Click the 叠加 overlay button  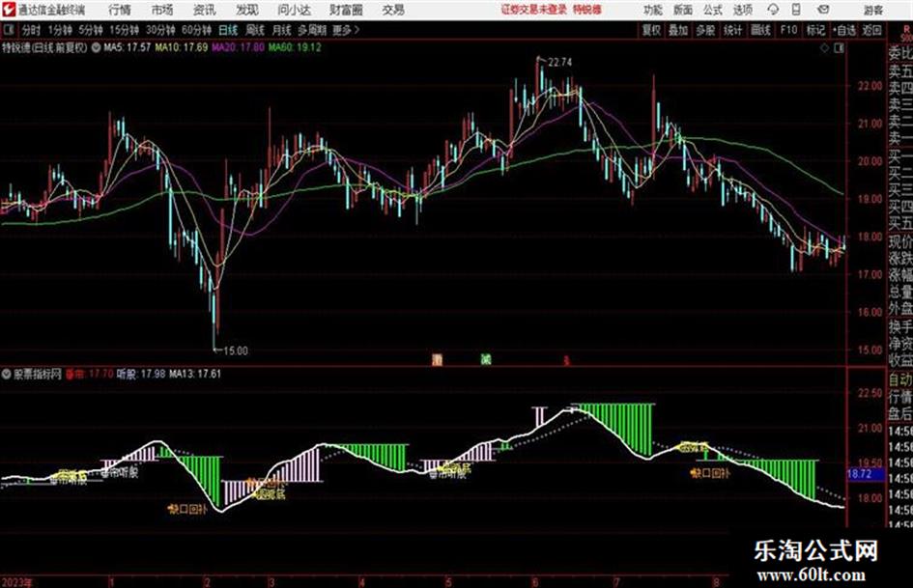point(678,30)
